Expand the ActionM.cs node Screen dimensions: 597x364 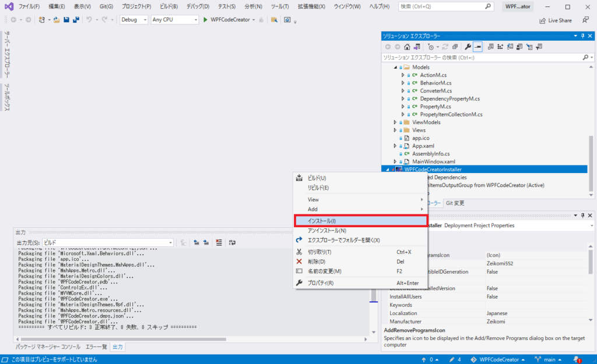[x=403, y=75]
